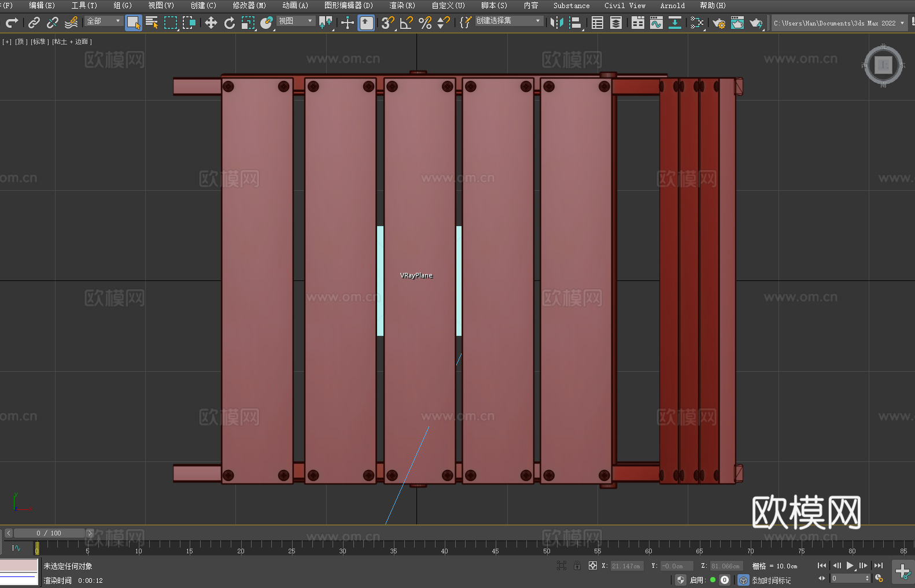Open the selection filter 全部 dropdown
Screen dimensions: 915x588
(104, 21)
